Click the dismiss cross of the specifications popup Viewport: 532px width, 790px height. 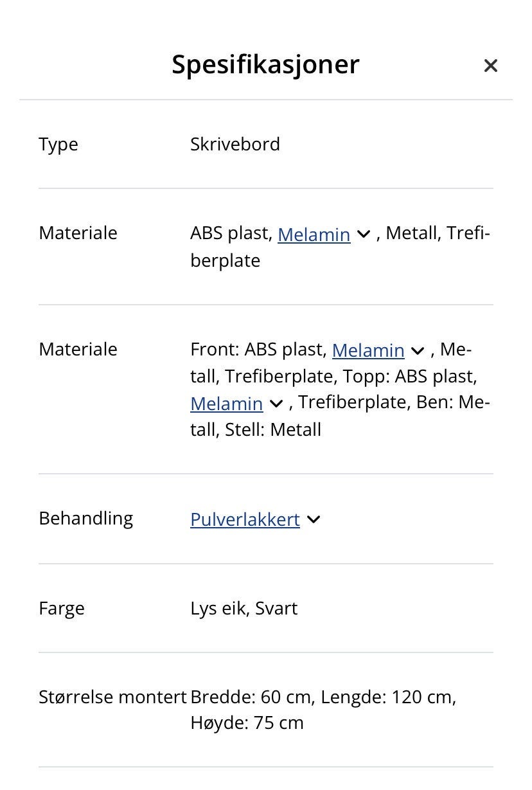491,66
